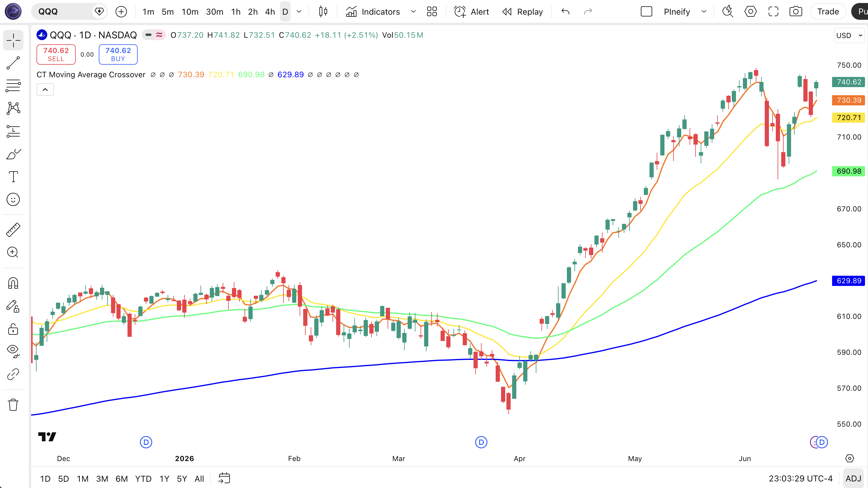The width and height of the screenshot is (868, 488).
Task: Open the emoji icons tool
Action: pyautogui.click(x=13, y=199)
